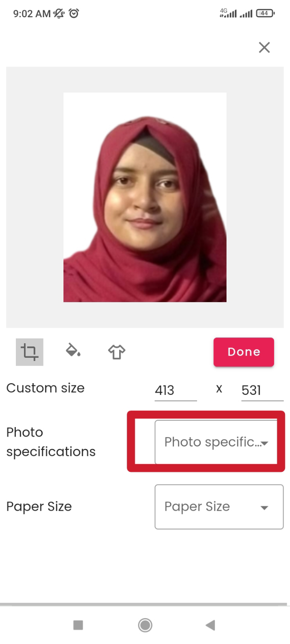
Task: Close the photo editor with X
Action: click(264, 48)
